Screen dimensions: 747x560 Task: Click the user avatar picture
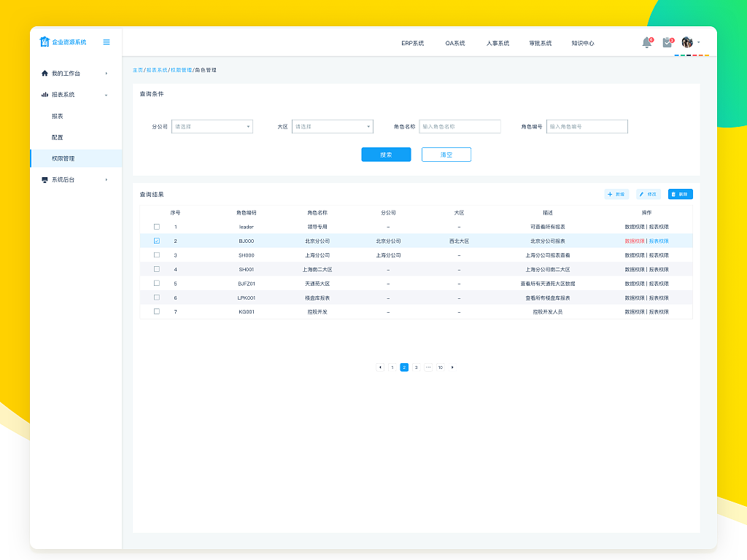[x=687, y=42]
